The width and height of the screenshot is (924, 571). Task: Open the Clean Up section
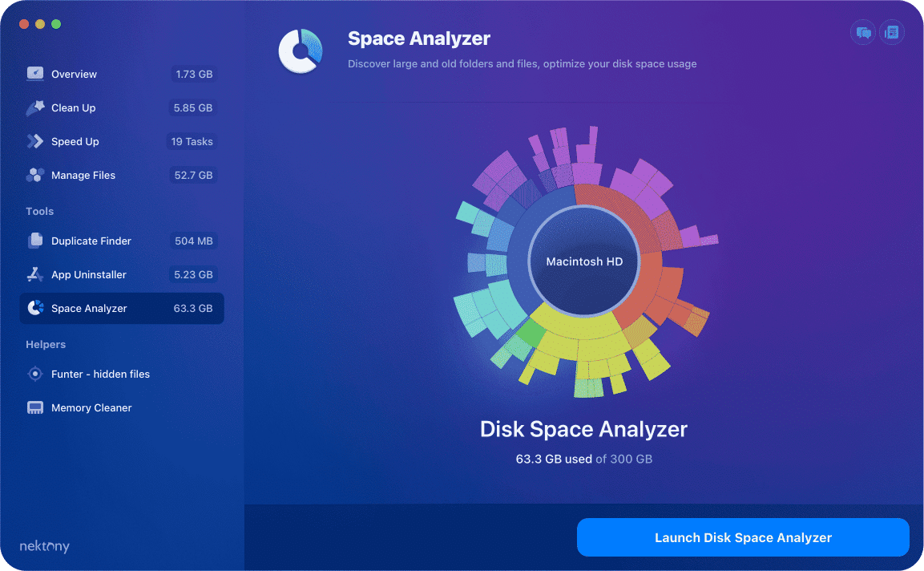coord(122,107)
